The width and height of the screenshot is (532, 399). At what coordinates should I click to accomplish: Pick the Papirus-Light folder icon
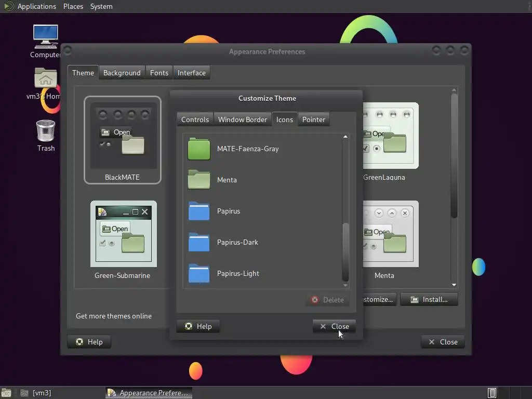pos(199,273)
